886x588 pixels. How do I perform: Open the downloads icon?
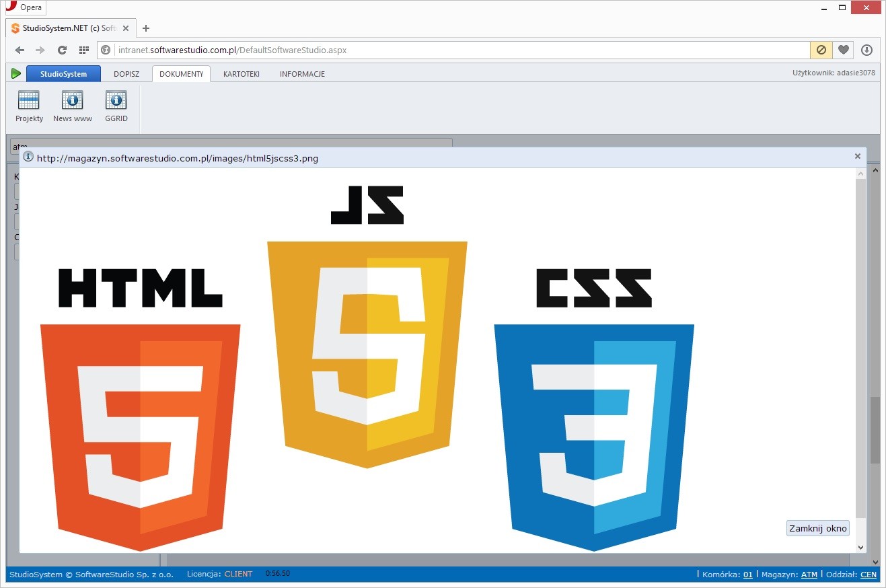tap(866, 50)
